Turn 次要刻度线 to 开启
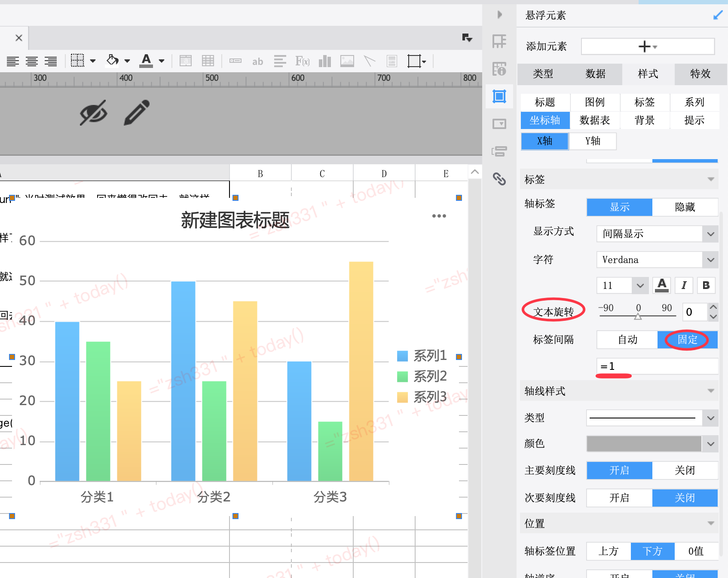The width and height of the screenshot is (728, 578). [x=620, y=498]
